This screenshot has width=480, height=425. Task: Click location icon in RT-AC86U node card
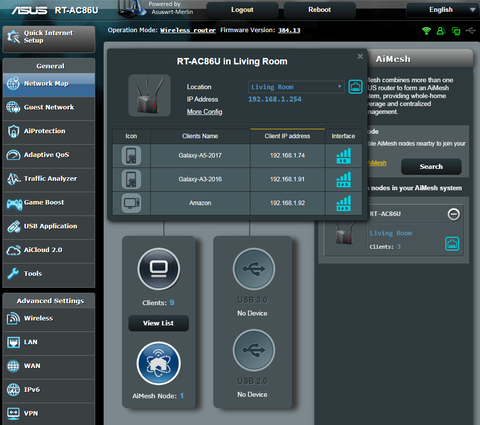tap(452, 244)
